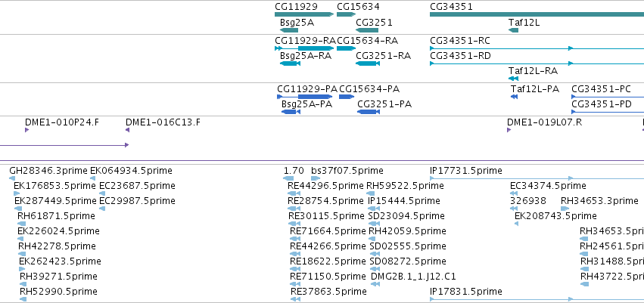Select the Bsg25A-RA transcript glyph
Screen dimensions: 644x303
point(290,63)
